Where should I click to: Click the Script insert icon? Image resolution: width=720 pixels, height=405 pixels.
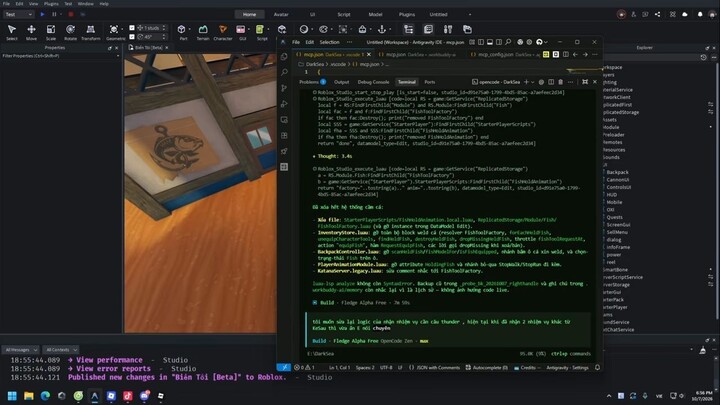(x=260, y=29)
